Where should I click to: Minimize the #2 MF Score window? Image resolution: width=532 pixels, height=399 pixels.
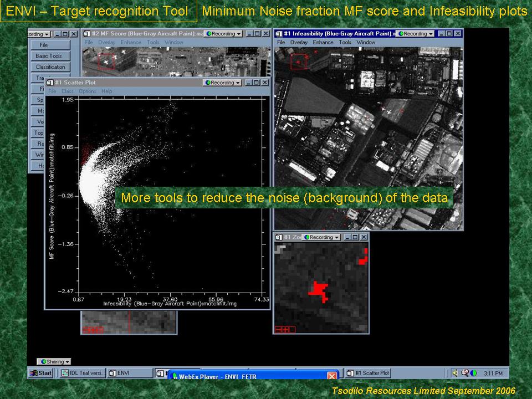(249, 34)
